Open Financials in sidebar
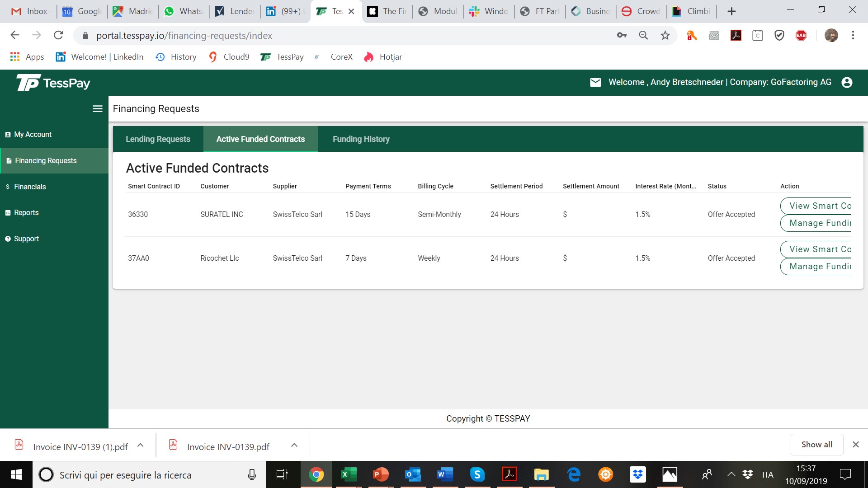 pos(54,187)
